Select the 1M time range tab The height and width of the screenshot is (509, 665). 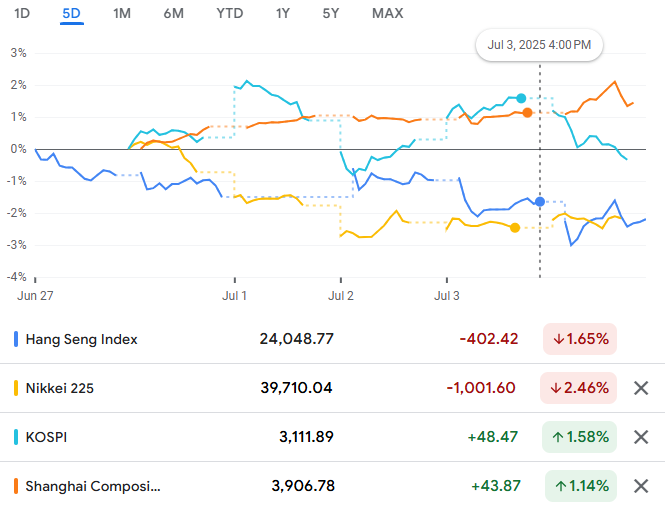121,13
